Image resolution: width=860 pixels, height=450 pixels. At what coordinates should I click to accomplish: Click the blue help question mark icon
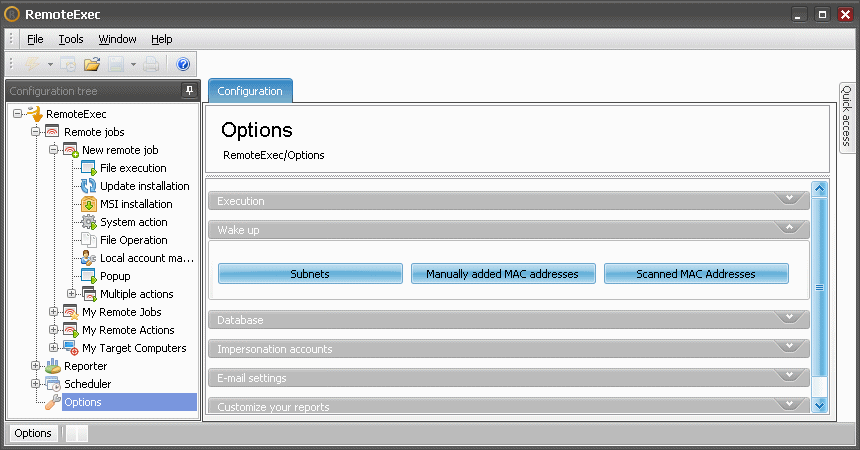(x=183, y=64)
